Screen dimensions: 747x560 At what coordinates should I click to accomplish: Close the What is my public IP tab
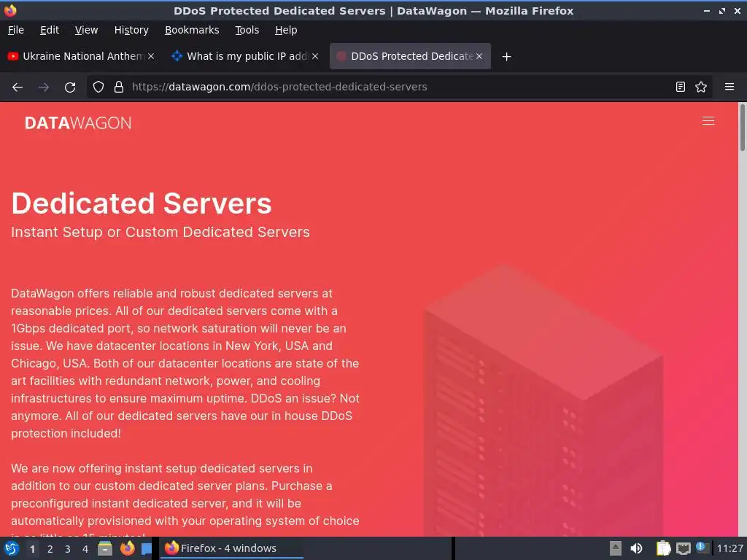click(x=315, y=56)
